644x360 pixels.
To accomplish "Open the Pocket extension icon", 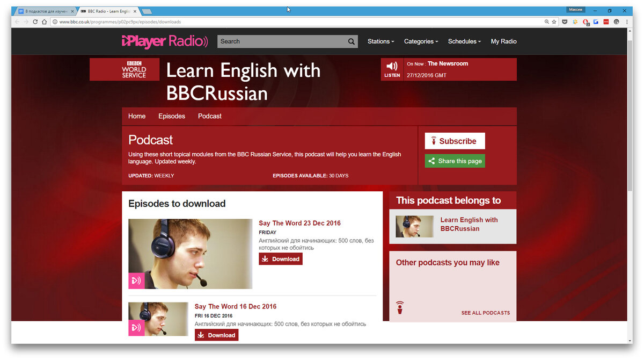I will [565, 22].
